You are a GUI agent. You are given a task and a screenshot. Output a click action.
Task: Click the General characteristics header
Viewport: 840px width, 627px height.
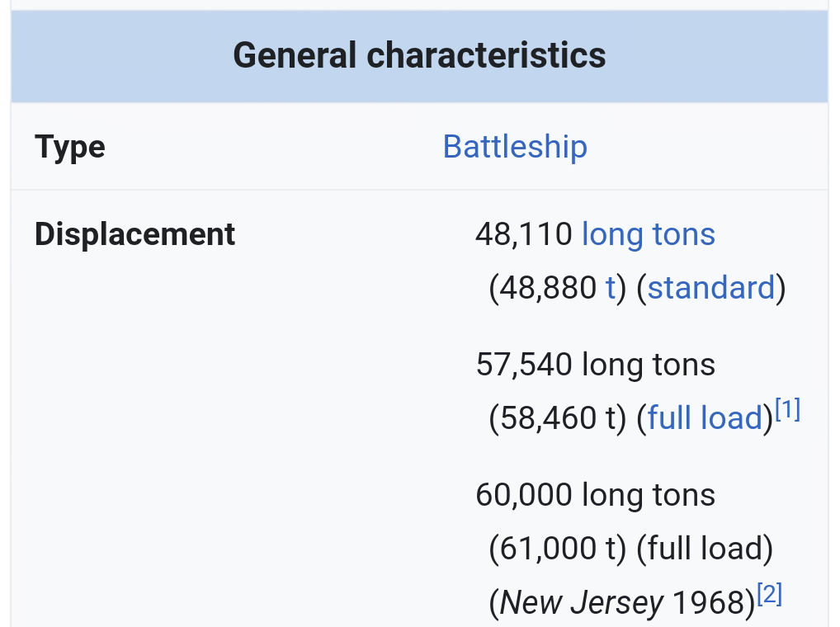[x=419, y=56]
